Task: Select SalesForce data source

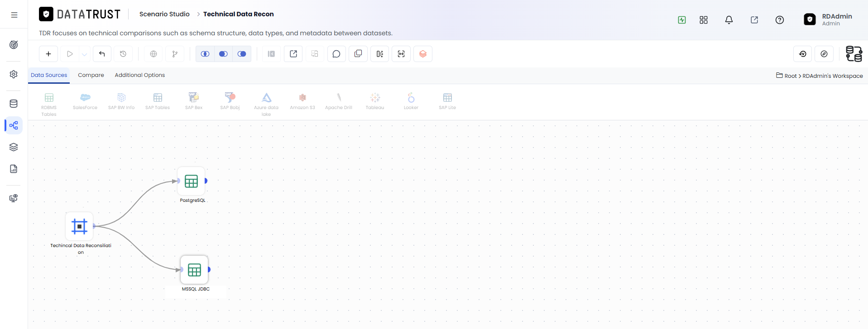Action: (85, 101)
